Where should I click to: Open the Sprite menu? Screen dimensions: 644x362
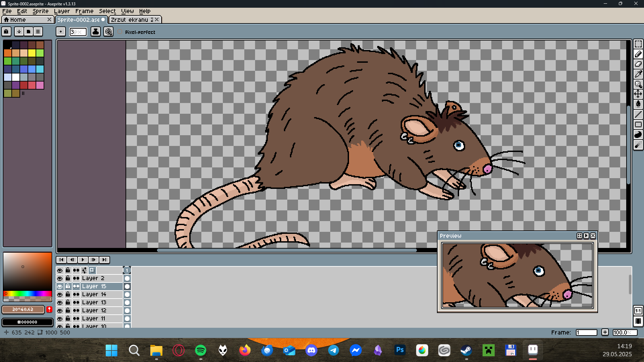click(40, 11)
